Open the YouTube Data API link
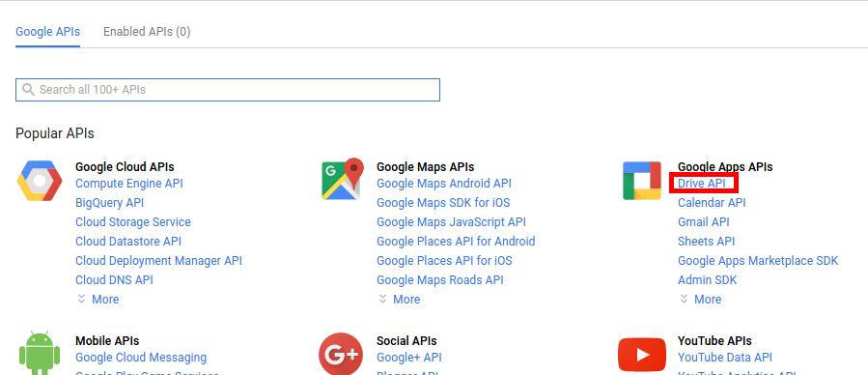The height and width of the screenshot is (375, 868). (725, 358)
